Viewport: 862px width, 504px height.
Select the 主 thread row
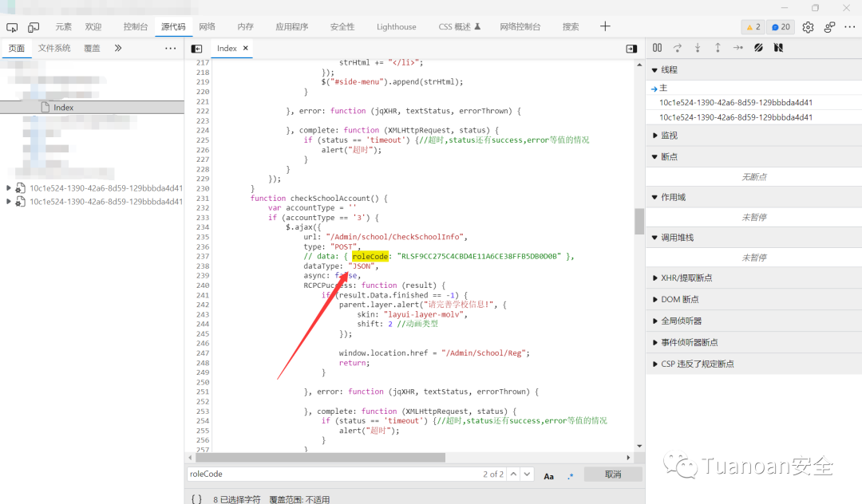pyautogui.click(x=753, y=88)
